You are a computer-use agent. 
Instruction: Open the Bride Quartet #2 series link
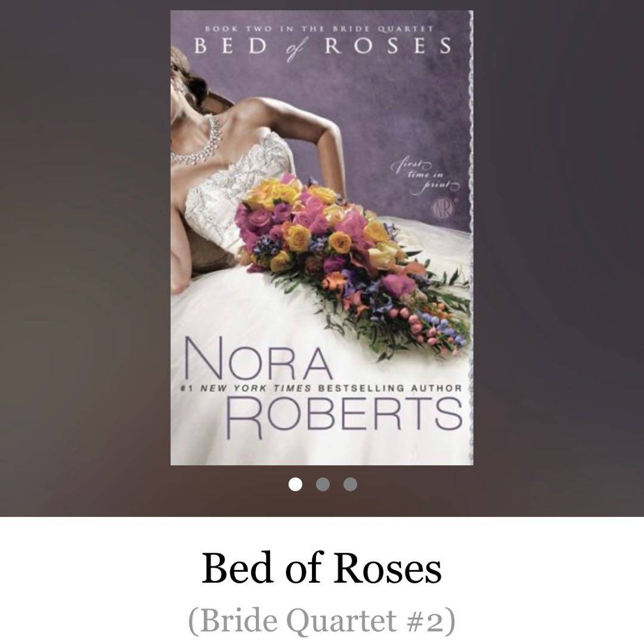321,620
